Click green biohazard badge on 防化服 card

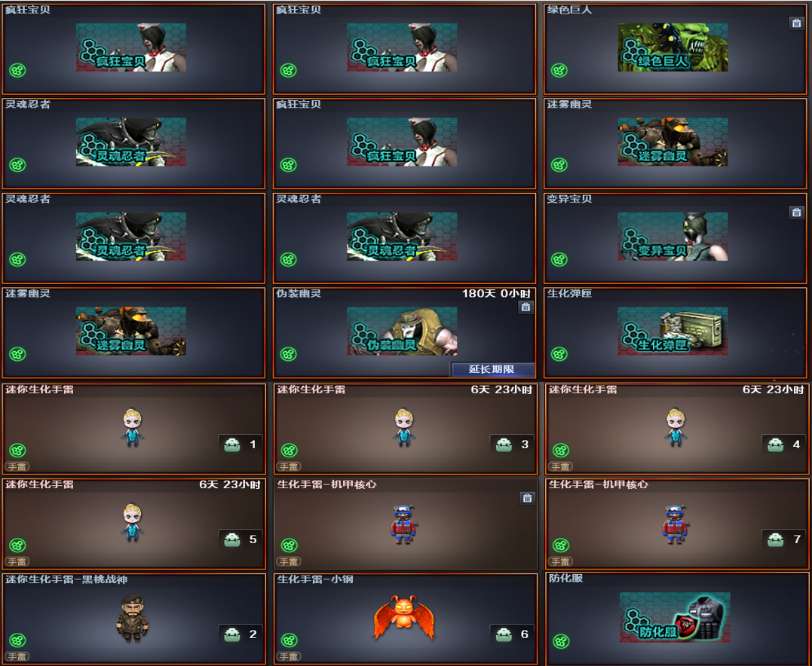pos(561,642)
